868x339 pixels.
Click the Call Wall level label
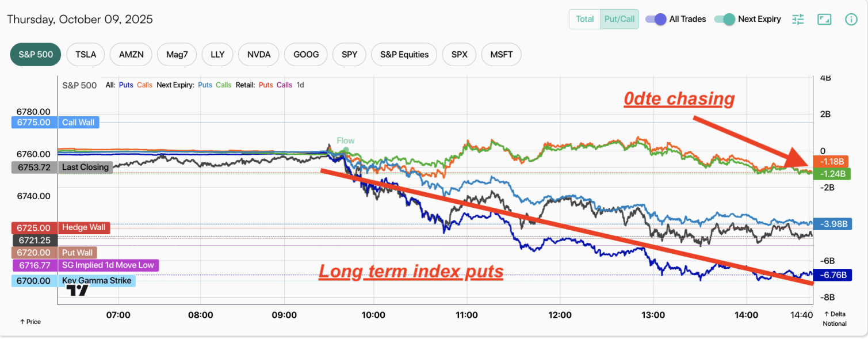79,122
